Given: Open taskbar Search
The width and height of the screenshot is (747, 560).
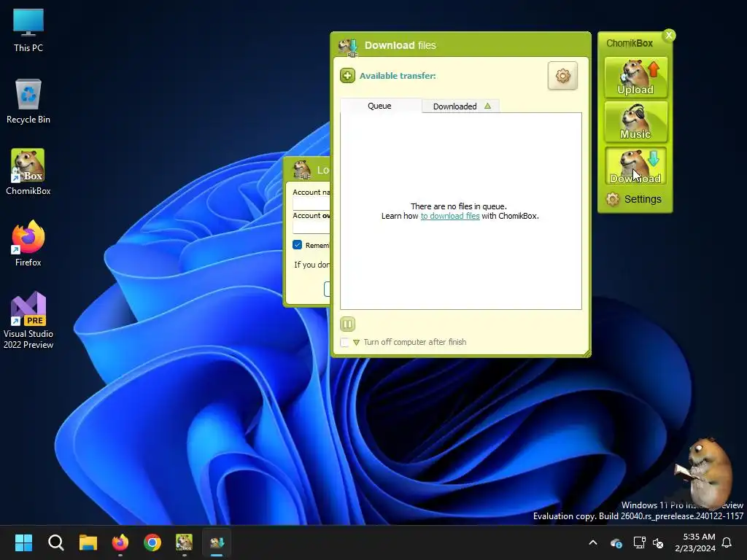Looking at the screenshot, I should pyautogui.click(x=55, y=542).
